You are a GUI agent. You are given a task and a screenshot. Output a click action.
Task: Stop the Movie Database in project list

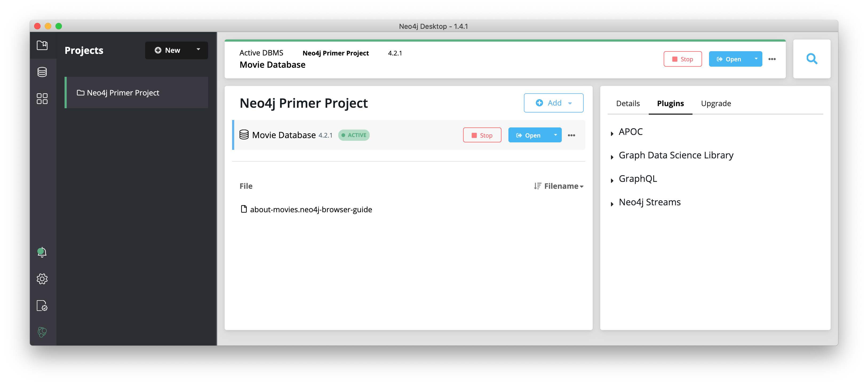click(482, 135)
